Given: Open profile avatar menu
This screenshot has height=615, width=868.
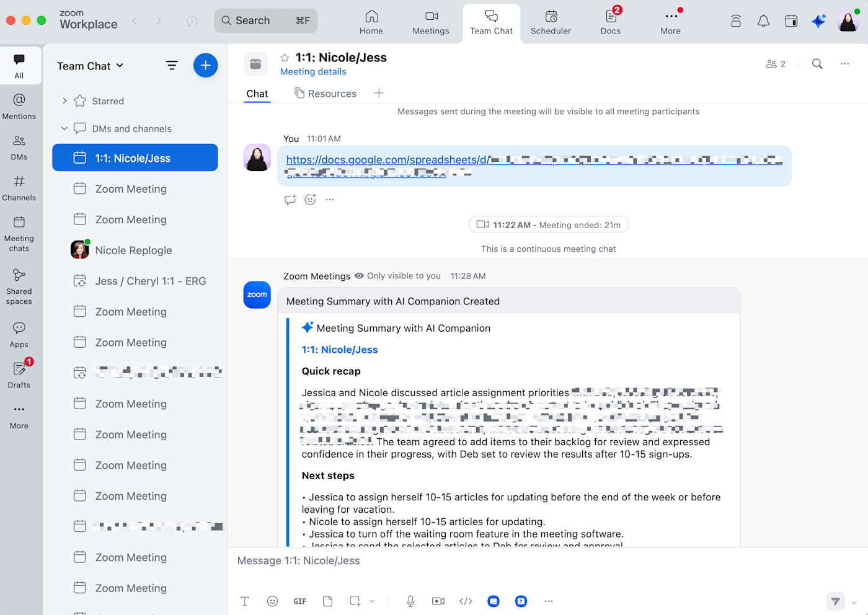Looking at the screenshot, I should (848, 21).
